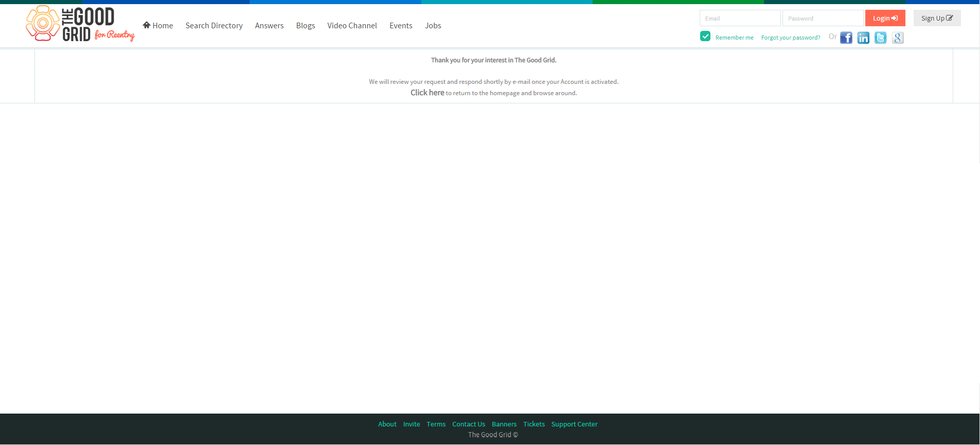This screenshot has height=445, width=980.
Task: Open the Jobs page
Action: pyautogui.click(x=433, y=25)
